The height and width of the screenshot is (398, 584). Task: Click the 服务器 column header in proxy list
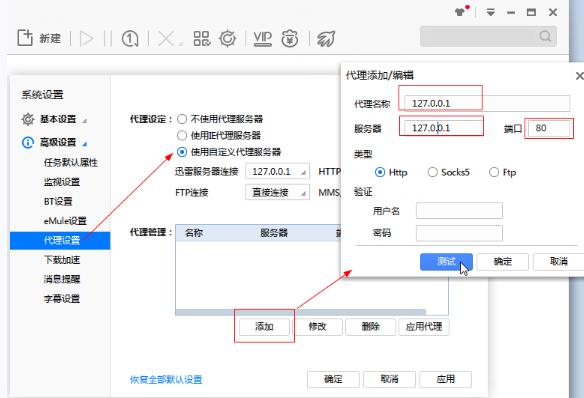[274, 233]
